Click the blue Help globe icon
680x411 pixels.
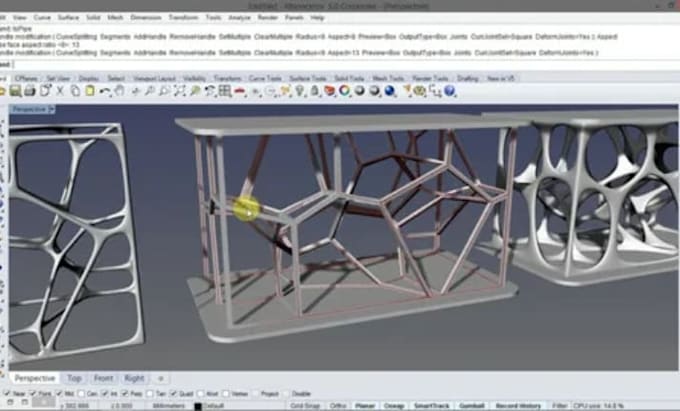[x=450, y=91]
